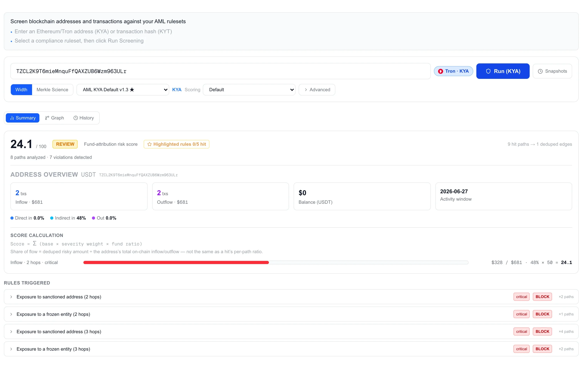Click the Inflow $681 card
This screenshot has height=368, width=588.
(79, 196)
